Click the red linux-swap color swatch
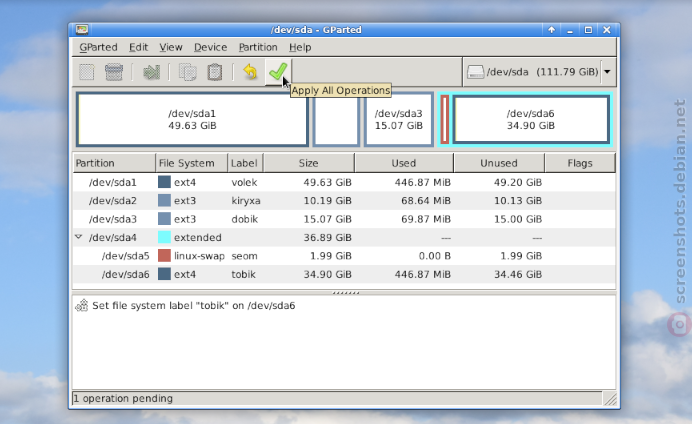This screenshot has width=692, height=424. (x=164, y=255)
